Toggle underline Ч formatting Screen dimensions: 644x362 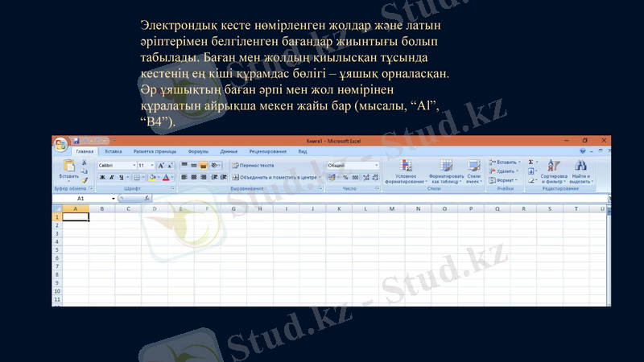(122, 177)
